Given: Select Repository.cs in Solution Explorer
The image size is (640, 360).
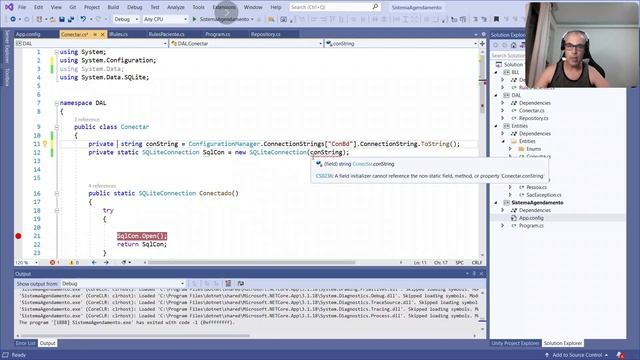Looking at the screenshot, I should (x=533, y=118).
